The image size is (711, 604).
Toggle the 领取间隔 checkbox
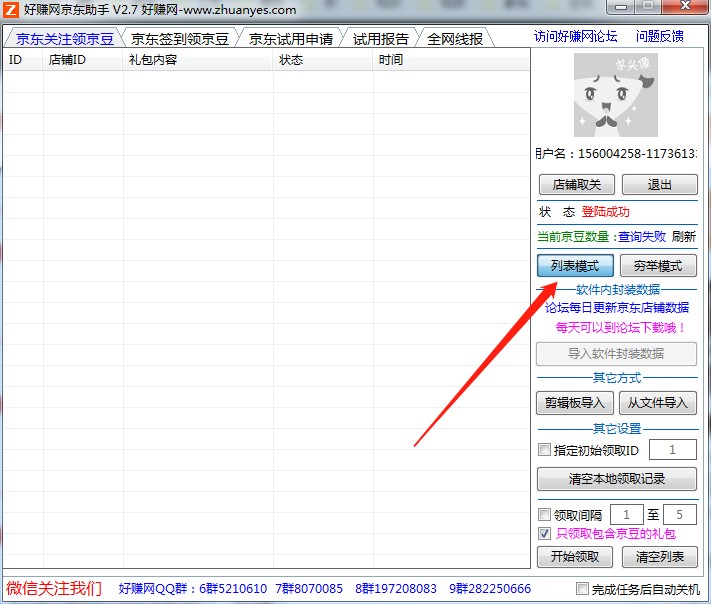pos(545,515)
